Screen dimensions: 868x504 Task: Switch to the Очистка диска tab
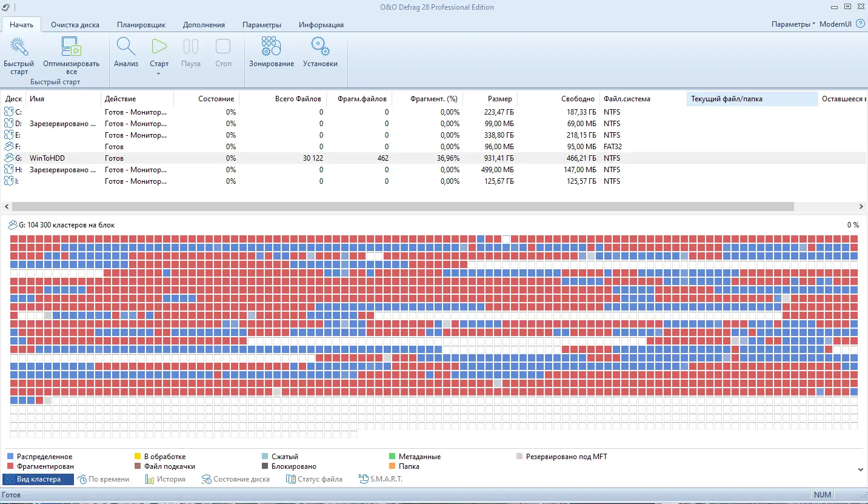coord(75,25)
